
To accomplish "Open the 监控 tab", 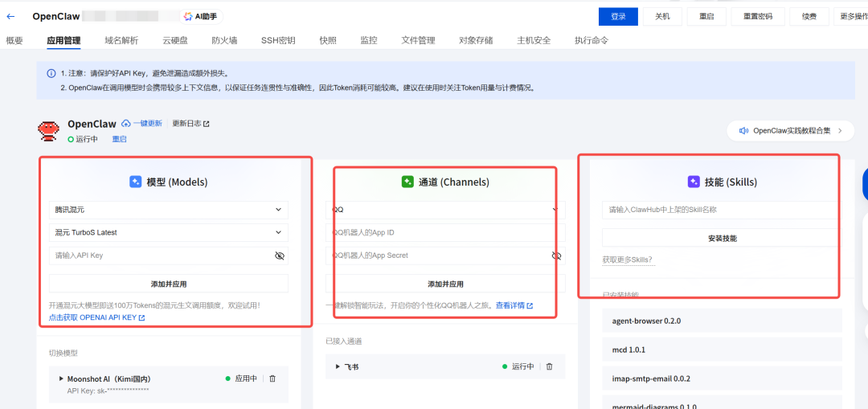I will (x=369, y=40).
